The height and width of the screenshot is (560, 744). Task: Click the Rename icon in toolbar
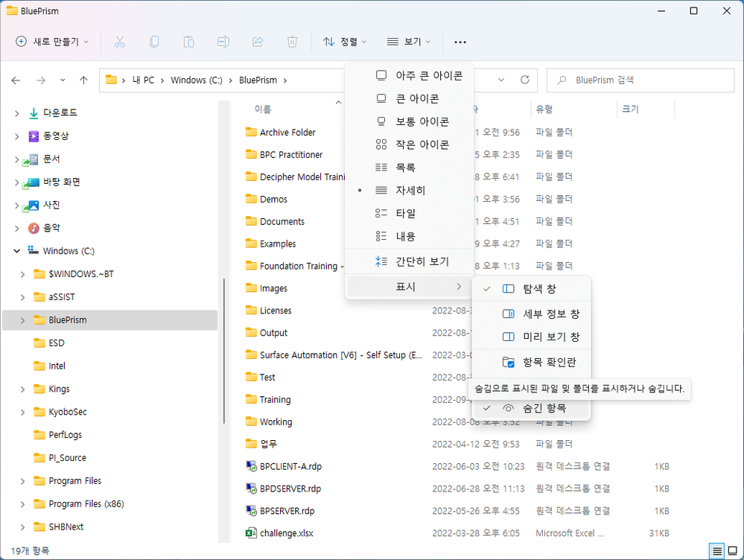point(223,42)
